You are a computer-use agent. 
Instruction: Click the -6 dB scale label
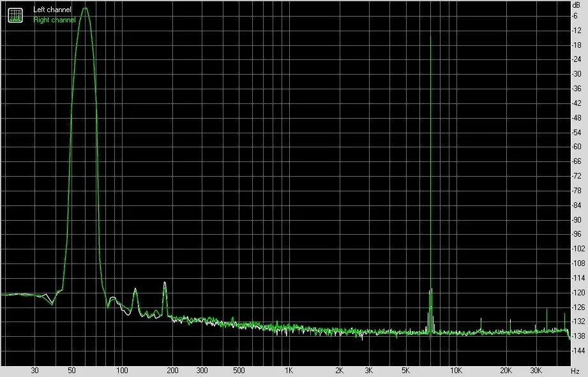[x=575, y=16]
